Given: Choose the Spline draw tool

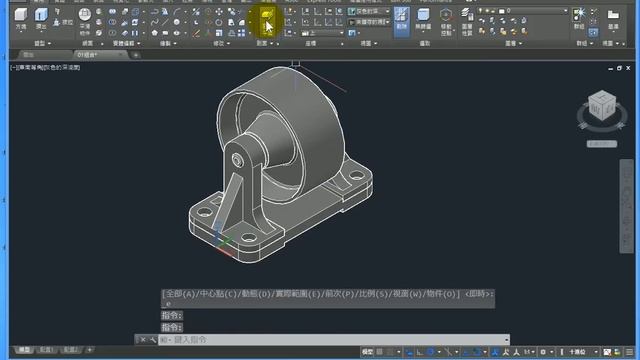Looking at the screenshot, I should tap(154, 22).
